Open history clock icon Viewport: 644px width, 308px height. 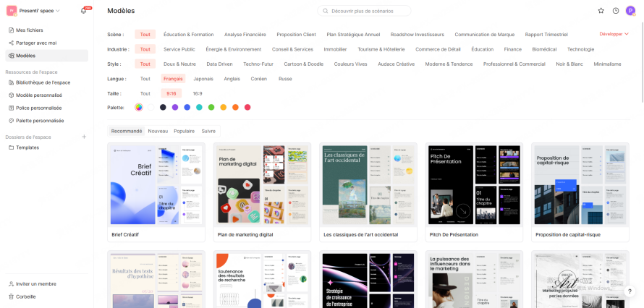[615, 11]
